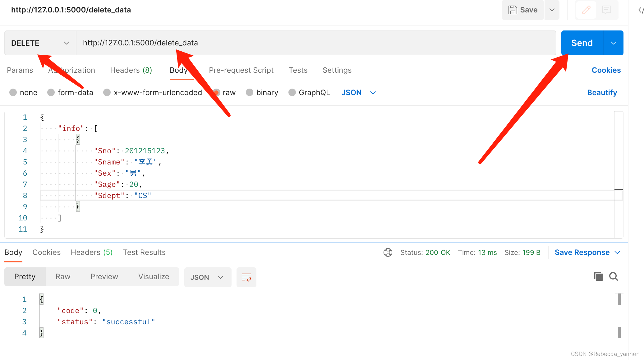644x360 pixels.
Task: Click the Save floppy disk icon
Action: click(x=513, y=10)
